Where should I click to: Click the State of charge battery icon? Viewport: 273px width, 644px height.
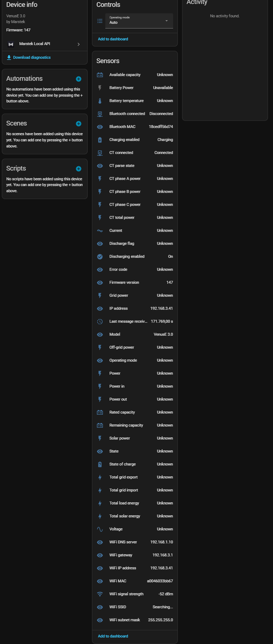coord(100,464)
